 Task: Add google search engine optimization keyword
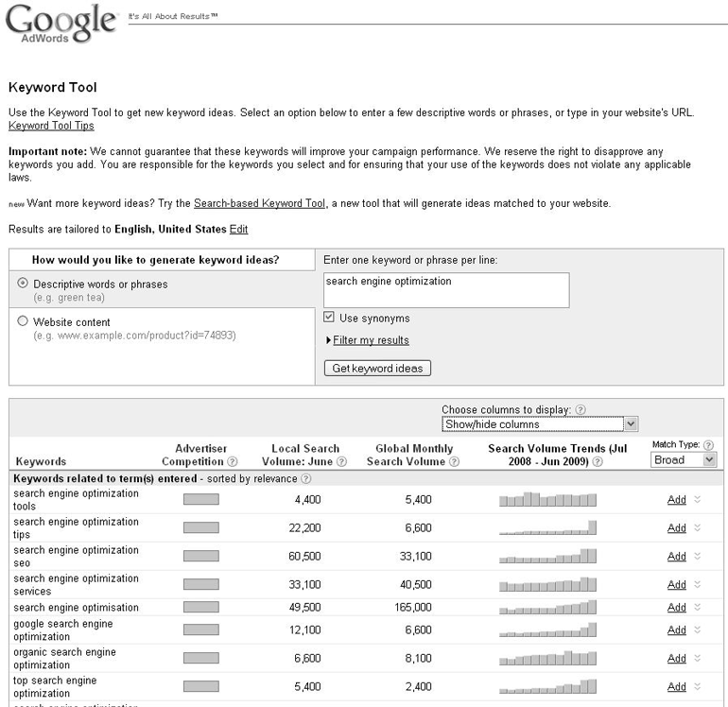tap(676, 629)
